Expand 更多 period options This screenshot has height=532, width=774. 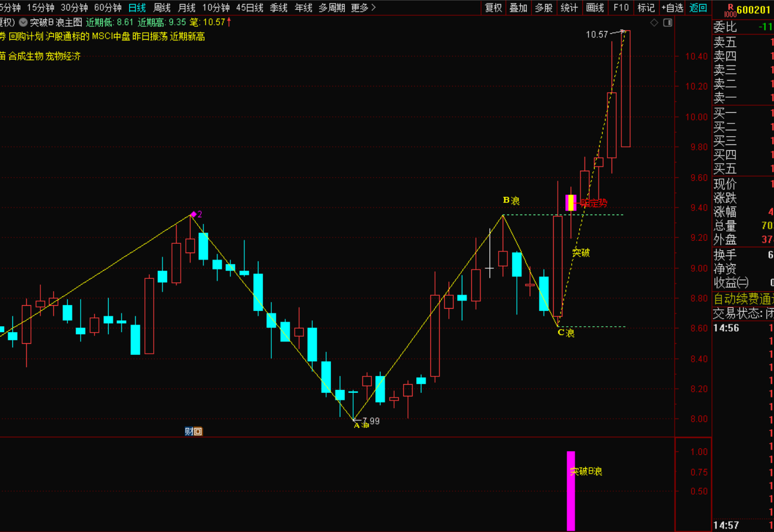click(363, 8)
